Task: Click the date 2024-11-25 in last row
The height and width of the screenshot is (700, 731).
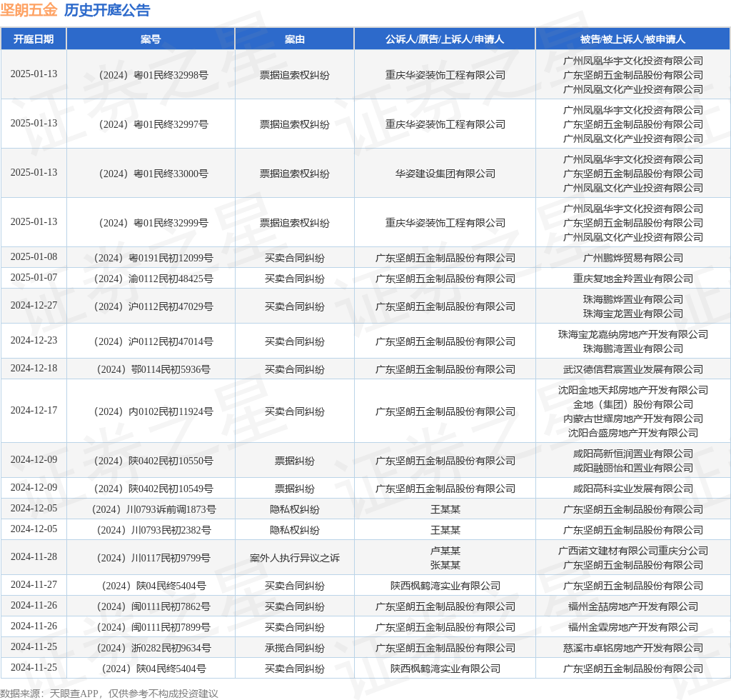Action: pyautogui.click(x=34, y=667)
